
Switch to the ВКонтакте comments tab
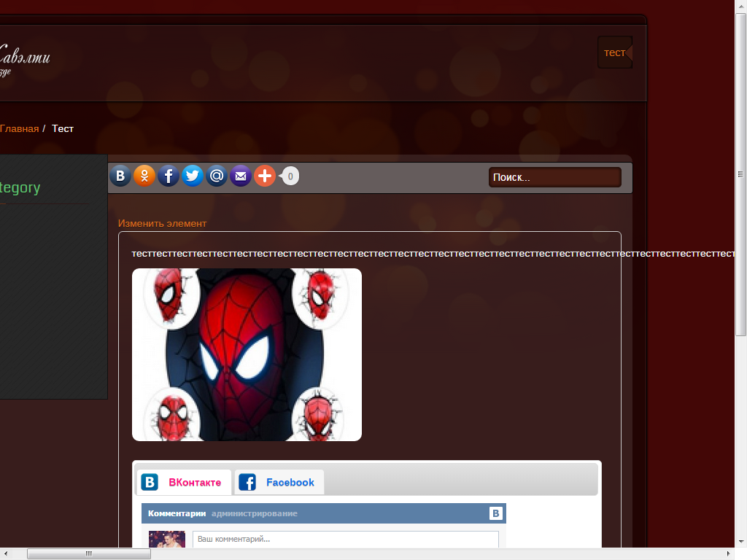185,483
